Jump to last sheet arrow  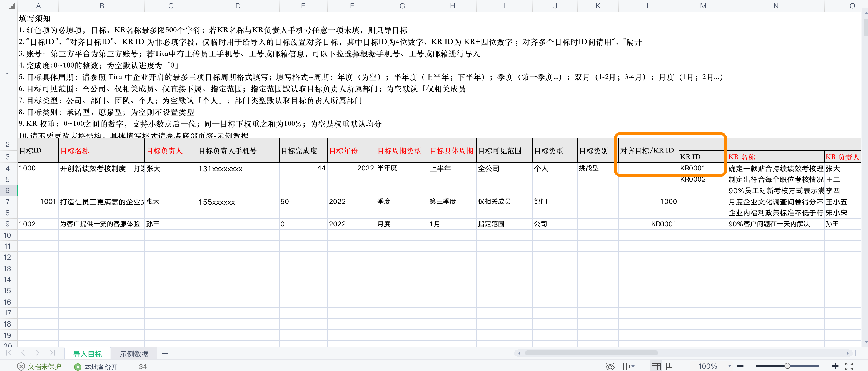click(x=52, y=353)
